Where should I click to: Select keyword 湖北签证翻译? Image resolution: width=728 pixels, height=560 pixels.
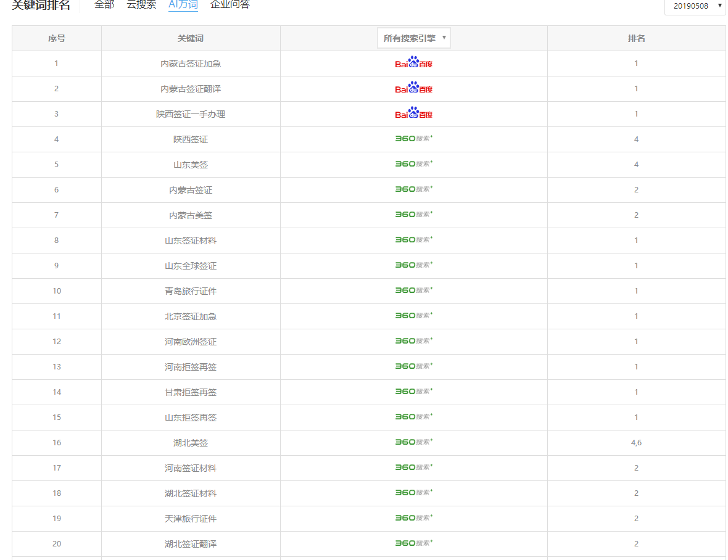(x=191, y=544)
